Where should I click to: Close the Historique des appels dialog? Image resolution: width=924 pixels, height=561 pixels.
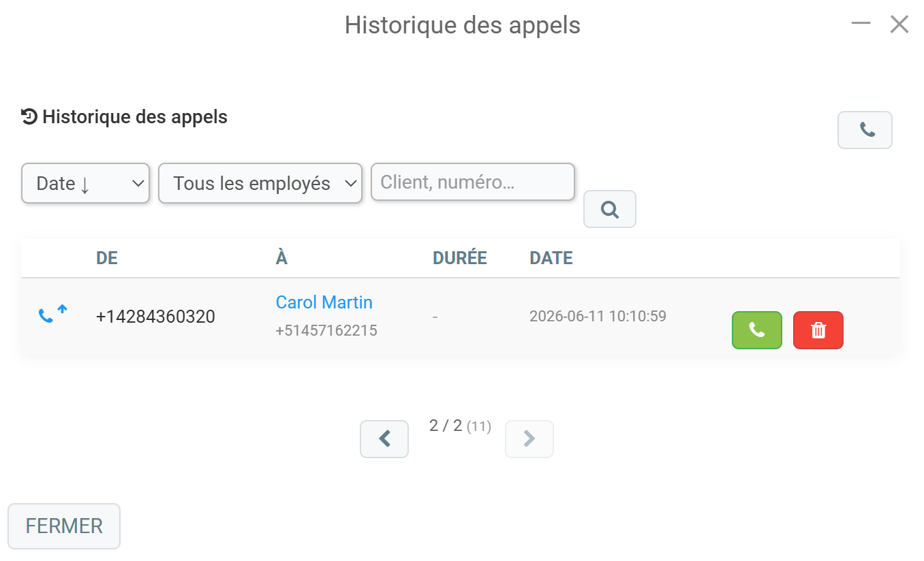click(x=899, y=25)
